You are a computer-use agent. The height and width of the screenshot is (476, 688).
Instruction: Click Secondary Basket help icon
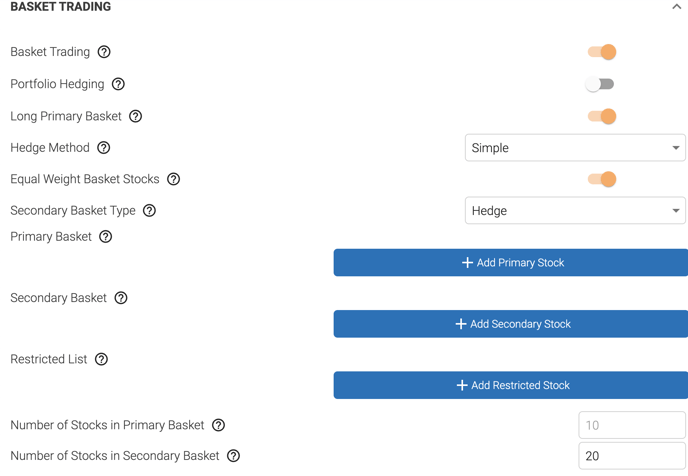click(121, 298)
